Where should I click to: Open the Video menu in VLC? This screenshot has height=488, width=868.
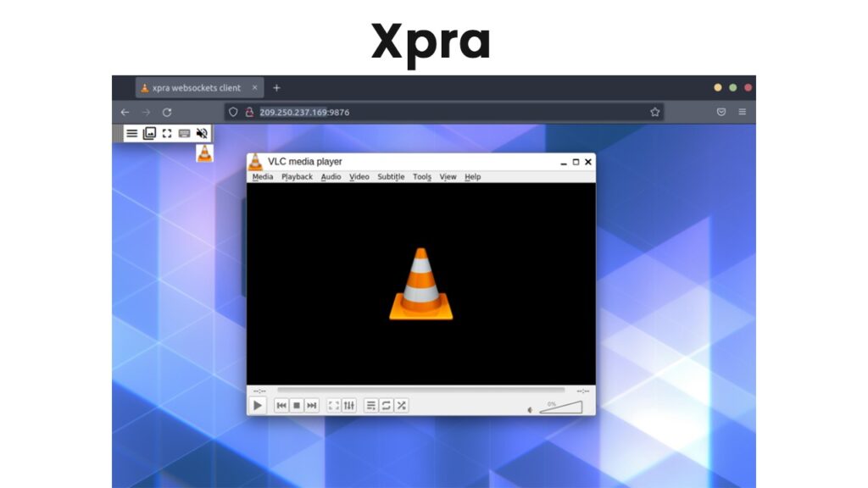coord(359,177)
